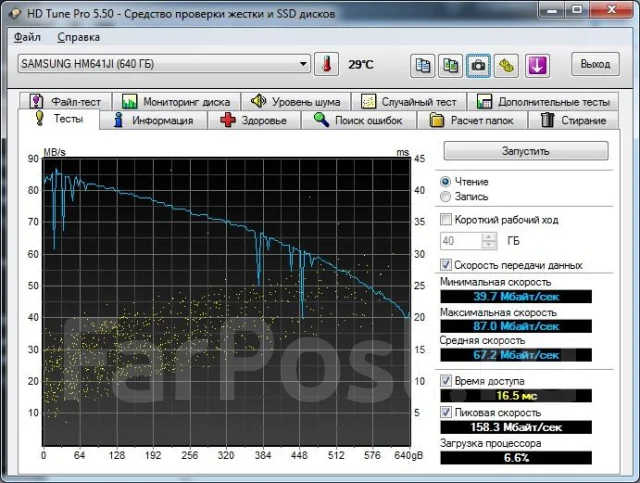Viewport: 640px width, 483px height.
Task: Close the HD Tune Pro window
Action: tap(611, 10)
